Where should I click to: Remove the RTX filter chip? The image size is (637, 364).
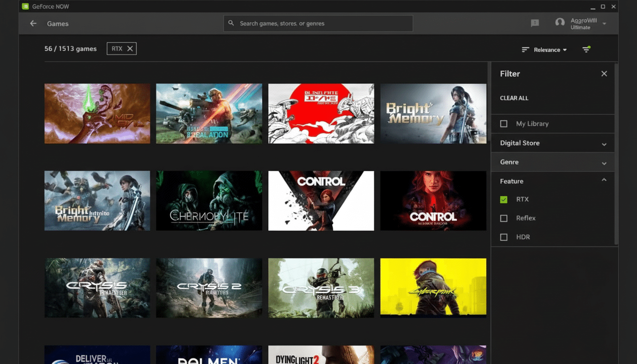[129, 48]
